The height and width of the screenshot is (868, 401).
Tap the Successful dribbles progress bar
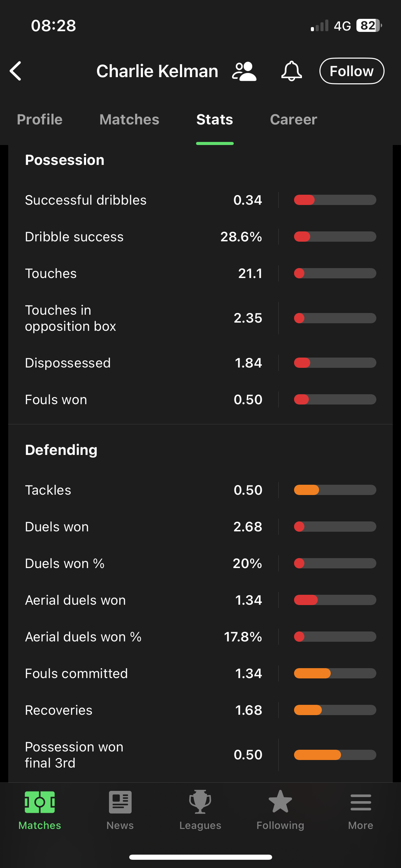[x=335, y=200]
